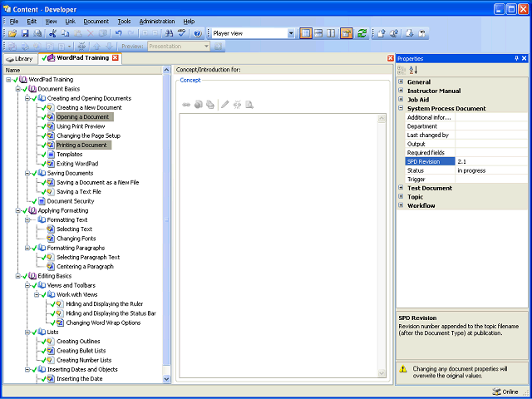The height and width of the screenshot is (399, 532).
Task: Click the Check Out document icon
Action: click(x=409, y=33)
